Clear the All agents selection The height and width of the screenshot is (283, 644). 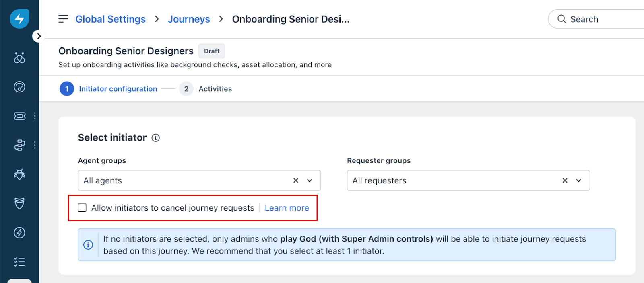pos(296,180)
